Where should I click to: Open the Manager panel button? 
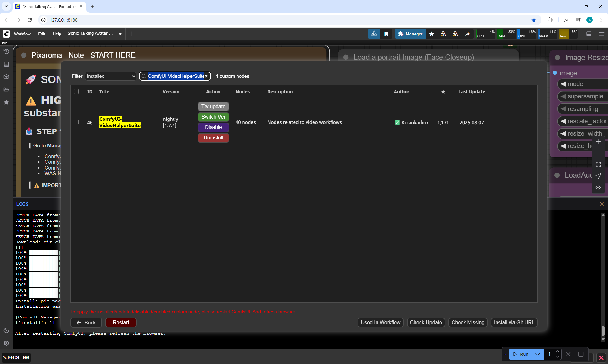pos(410,34)
